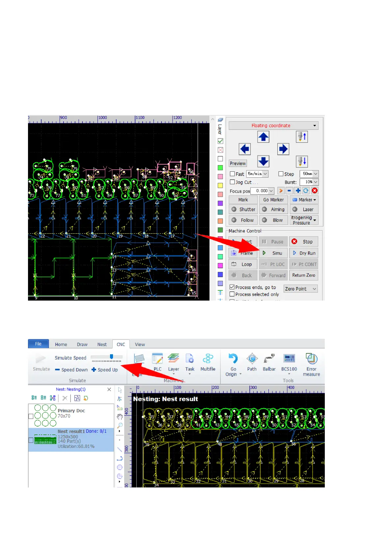Expand the Marker dropdown button

click(x=315, y=200)
